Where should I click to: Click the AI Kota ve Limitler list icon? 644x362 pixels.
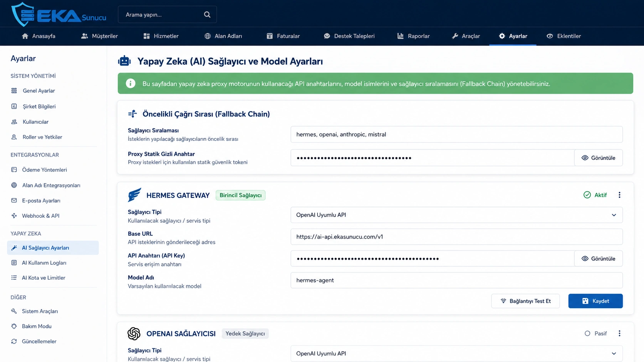click(x=14, y=278)
